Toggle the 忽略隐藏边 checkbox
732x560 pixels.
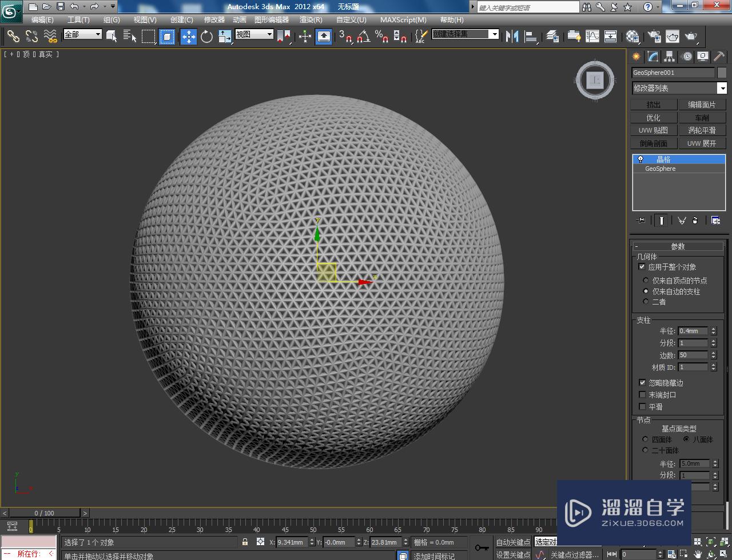(x=642, y=383)
